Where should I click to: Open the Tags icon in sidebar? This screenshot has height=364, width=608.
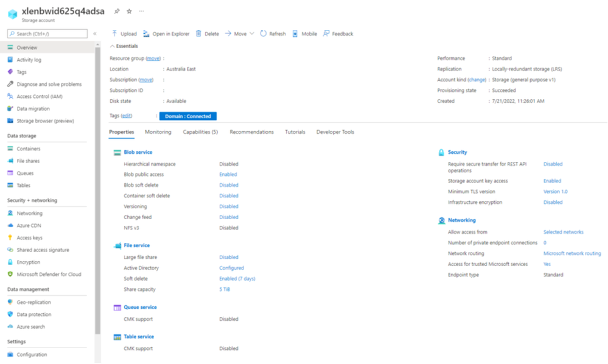[10, 72]
